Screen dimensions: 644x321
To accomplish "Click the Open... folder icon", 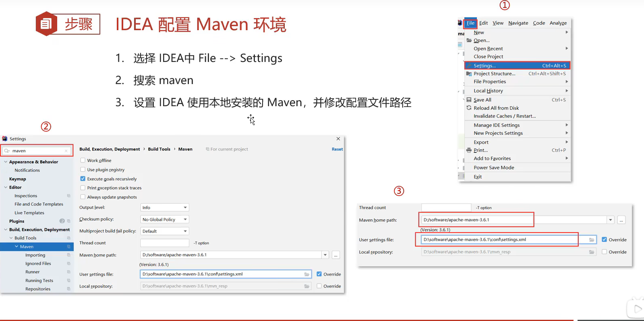I will [469, 40].
